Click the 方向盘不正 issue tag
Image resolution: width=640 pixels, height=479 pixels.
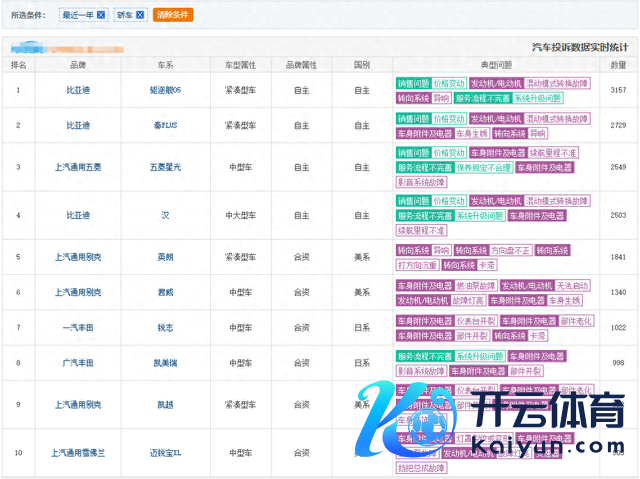pos(508,250)
